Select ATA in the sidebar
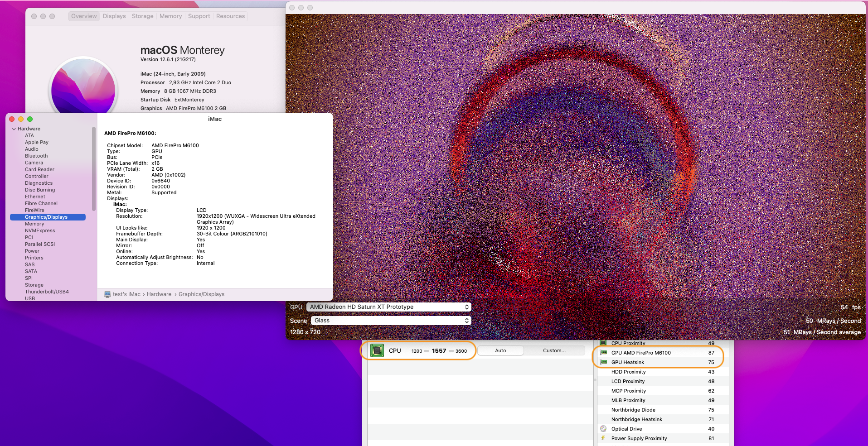 coord(29,136)
